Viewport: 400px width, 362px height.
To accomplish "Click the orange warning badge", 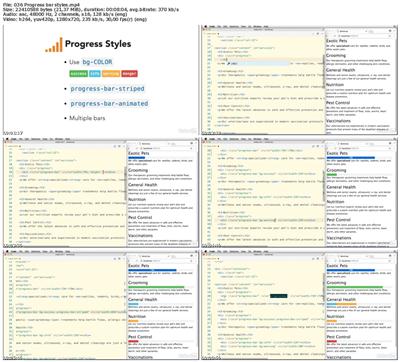I will click(x=111, y=74).
